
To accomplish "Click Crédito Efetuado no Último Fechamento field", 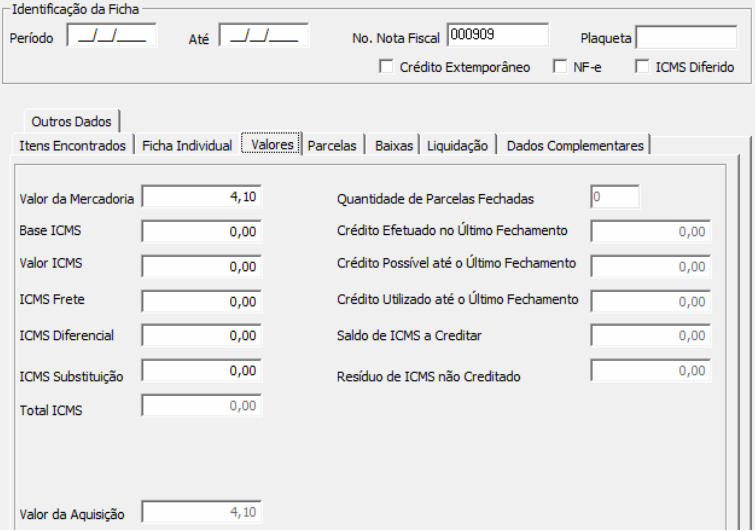I will 651,232.
